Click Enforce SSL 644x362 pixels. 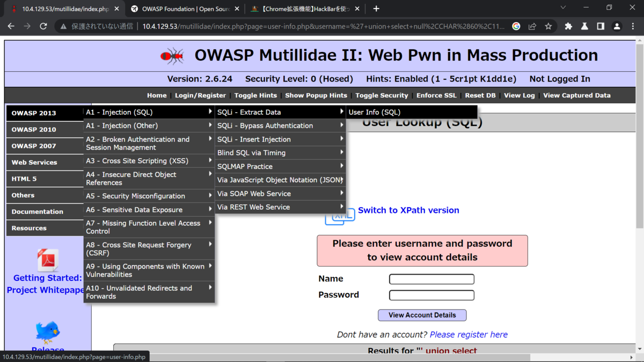click(436, 95)
